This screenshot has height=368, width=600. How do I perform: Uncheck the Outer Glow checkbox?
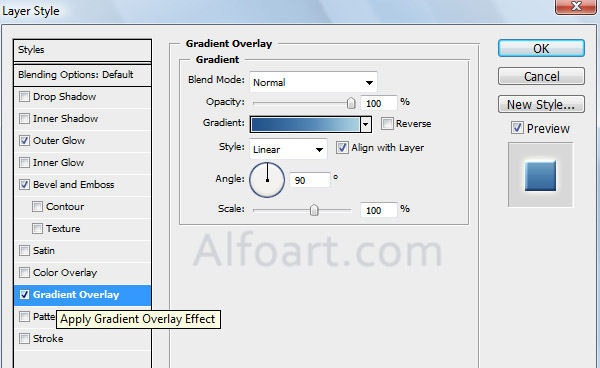coord(24,140)
